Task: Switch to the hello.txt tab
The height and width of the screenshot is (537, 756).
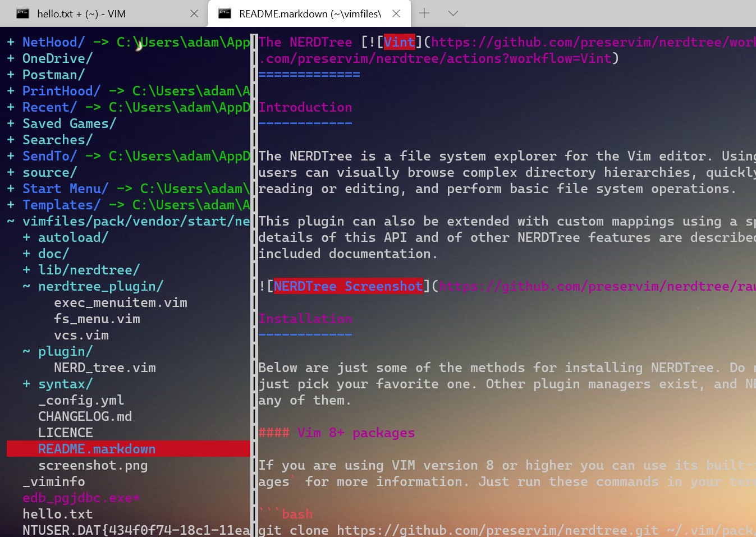Action: tap(90, 13)
